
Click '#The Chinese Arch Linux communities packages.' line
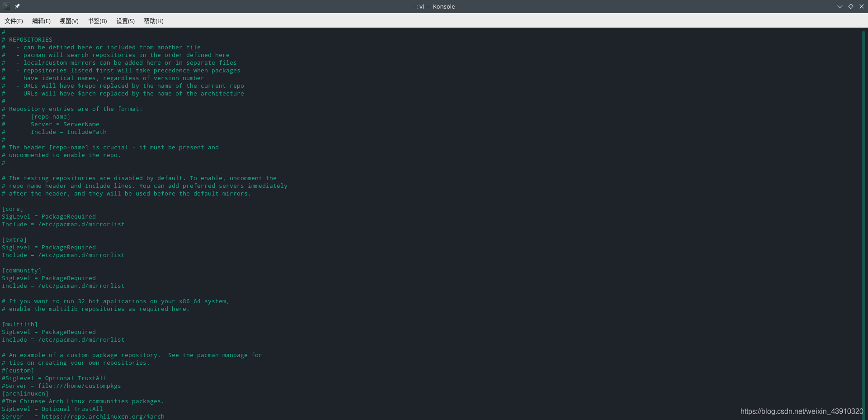[83, 401]
